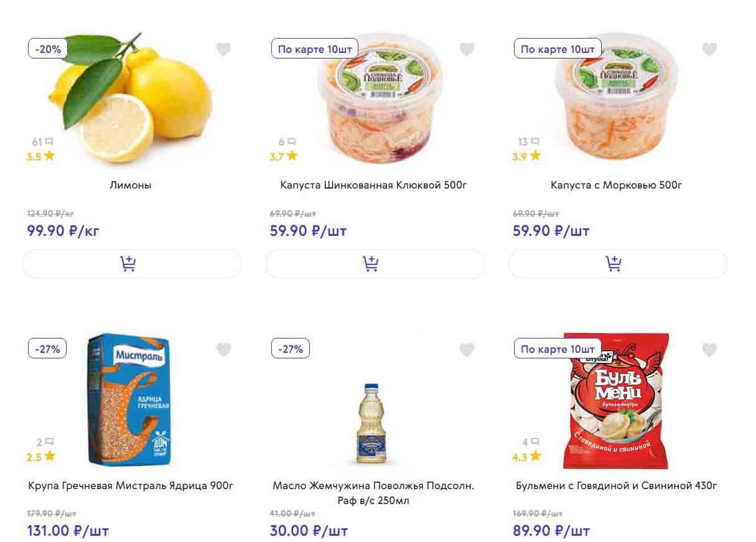Open Бульмени с Говядиной и Свининой link
Screen dimensions: 756x542
click(616, 485)
